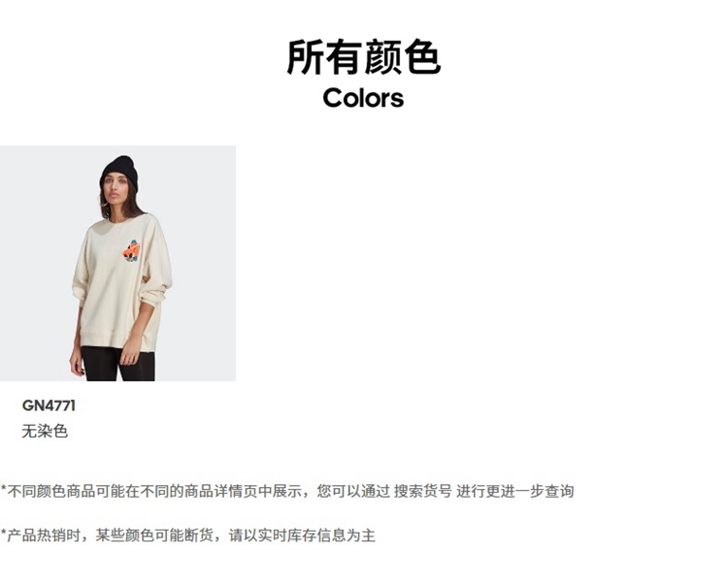Click the model's black pants
The height and width of the screenshot is (583, 728).
pos(117,364)
